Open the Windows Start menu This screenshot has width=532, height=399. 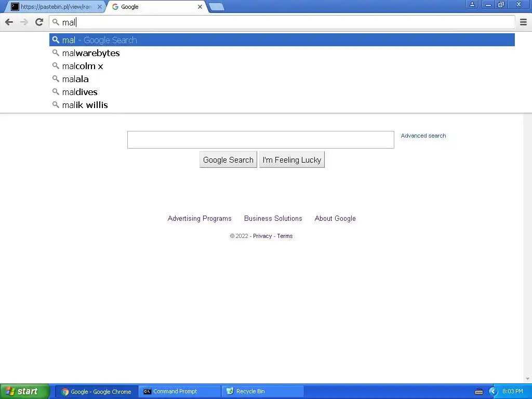[24, 391]
